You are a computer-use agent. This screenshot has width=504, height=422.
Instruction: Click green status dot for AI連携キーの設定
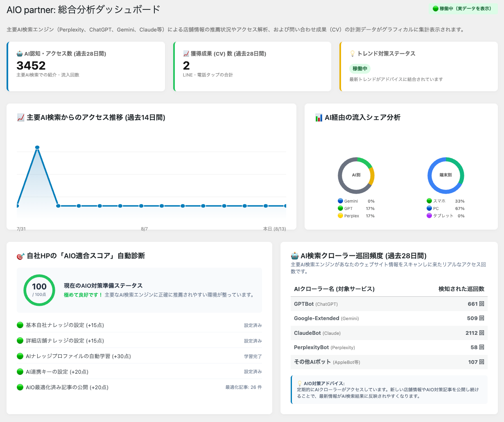point(20,372)
